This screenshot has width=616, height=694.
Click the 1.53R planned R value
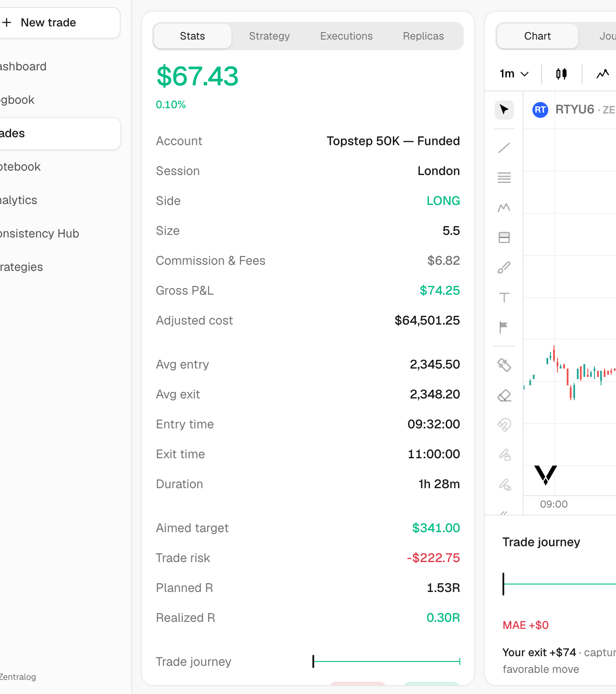tap(443, 588)
